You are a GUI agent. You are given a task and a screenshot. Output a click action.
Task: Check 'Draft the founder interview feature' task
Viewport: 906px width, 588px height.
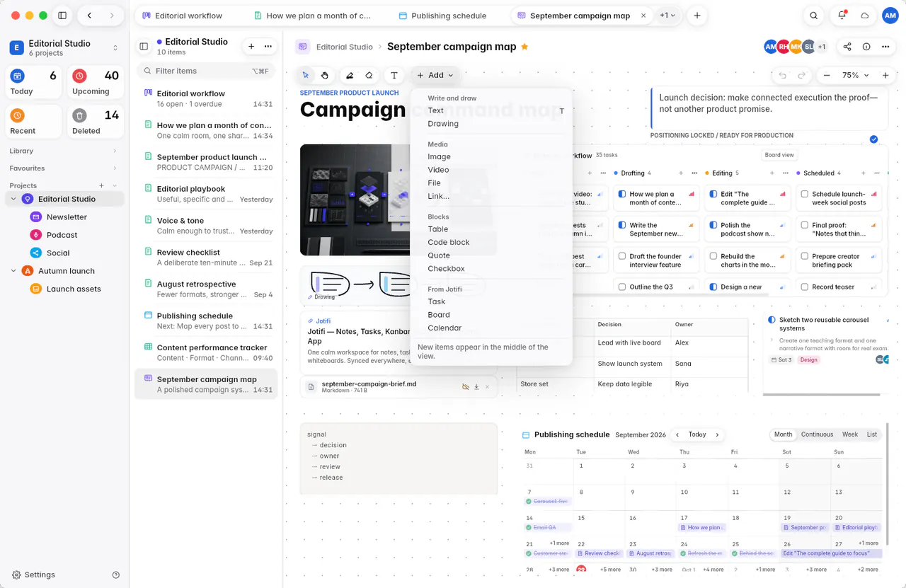(x=621, y=256)
